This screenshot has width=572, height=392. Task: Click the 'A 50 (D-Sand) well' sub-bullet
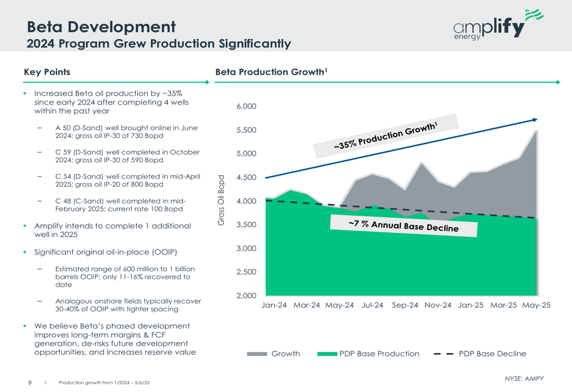pyautogui.click(x=126, y=132)
